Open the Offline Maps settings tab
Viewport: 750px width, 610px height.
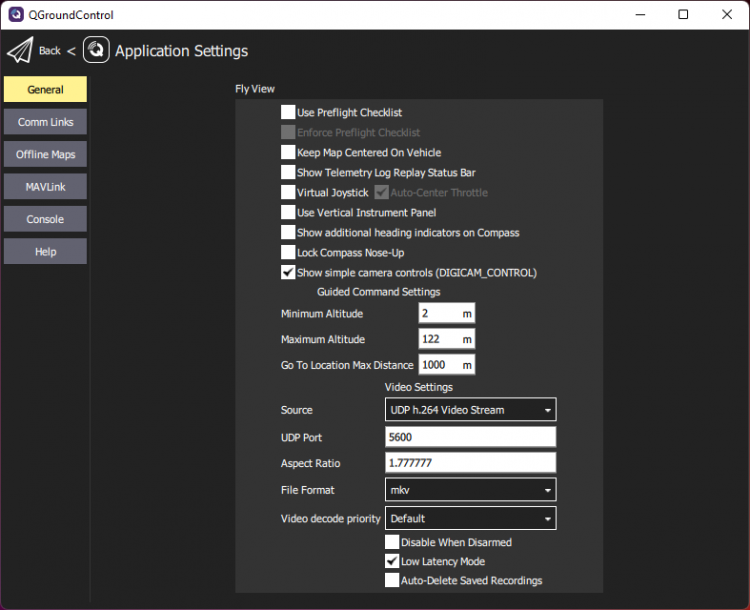tap(45, 155)
